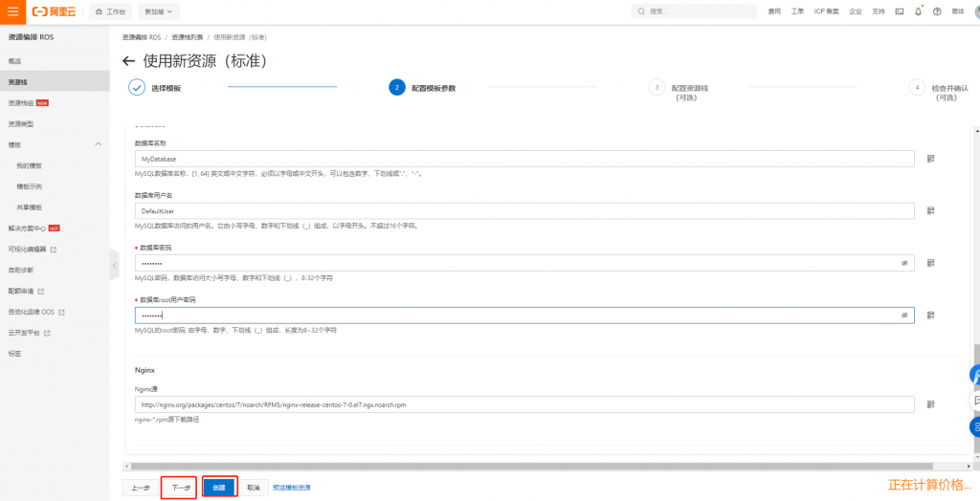The image size is (980, 501).
Task: Open 工单 in the top bar
Action: click(797, 11)
